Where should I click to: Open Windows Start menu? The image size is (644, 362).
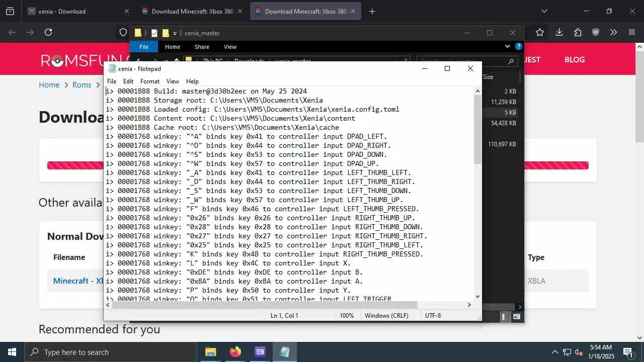(12, 352)
